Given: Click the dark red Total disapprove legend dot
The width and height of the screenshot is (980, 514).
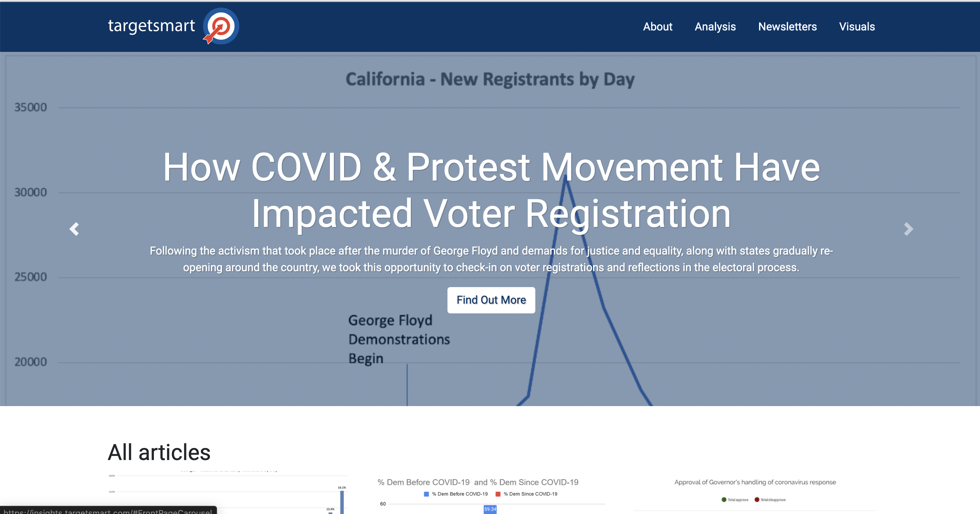Looking at the screenshot, I should [x=757, y=499].
